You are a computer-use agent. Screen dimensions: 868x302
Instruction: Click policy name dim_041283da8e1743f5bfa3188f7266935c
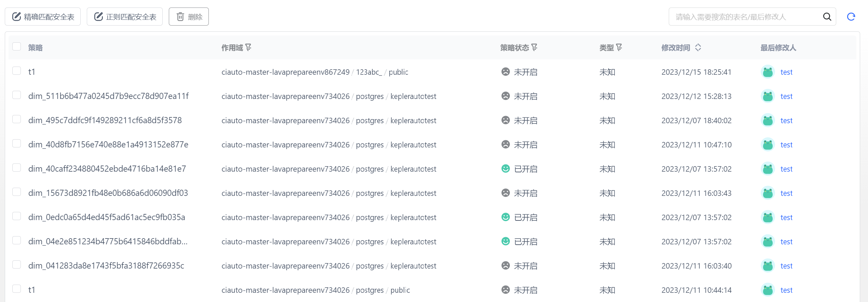coord(106,266)
